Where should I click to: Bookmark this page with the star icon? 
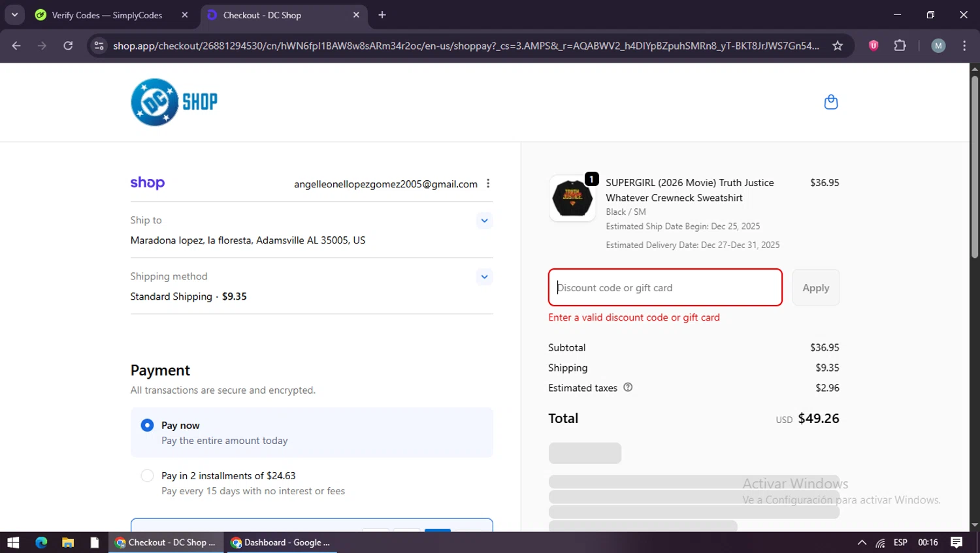838,46
